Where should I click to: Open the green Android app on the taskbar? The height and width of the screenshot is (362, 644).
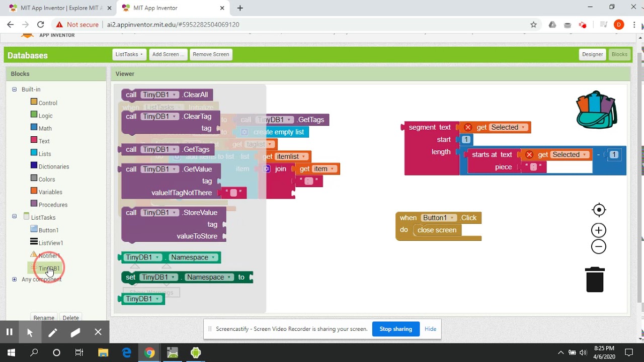[195, 352]
